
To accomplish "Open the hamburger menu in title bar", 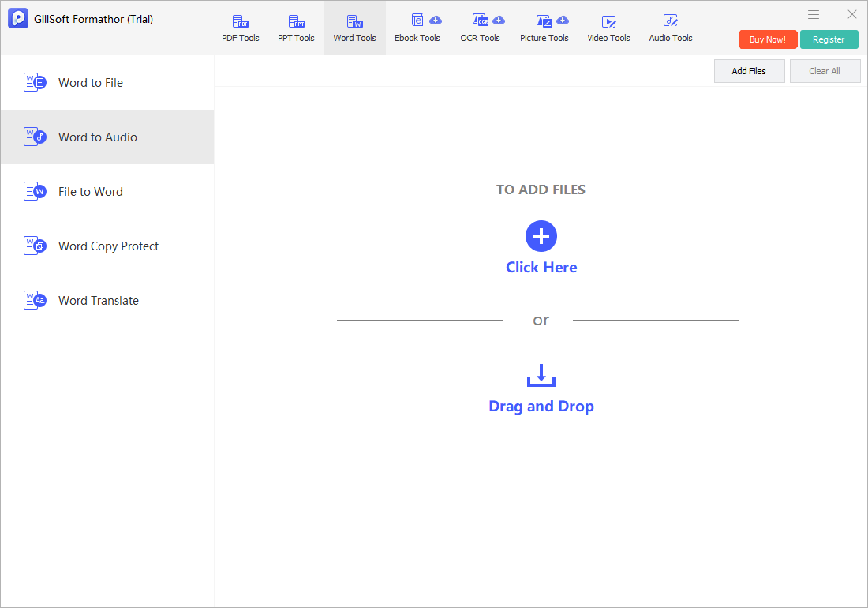I will pyautogui.click(x=814, y=15).
